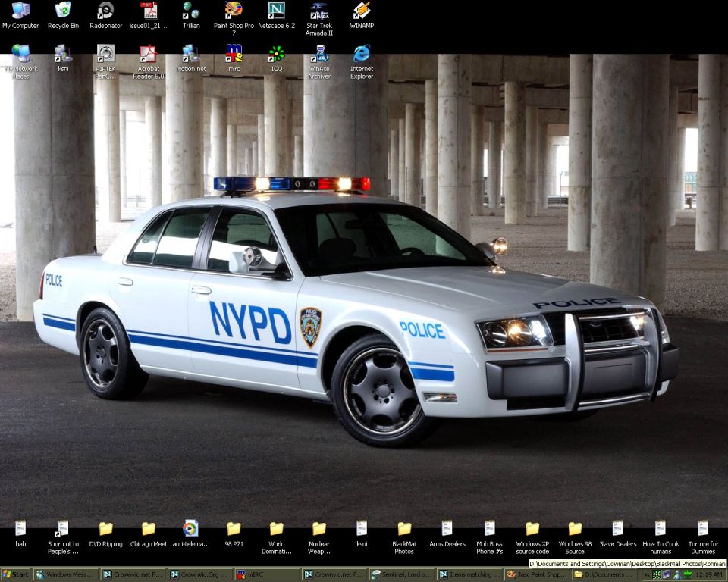Launch the ICQ flower icon
The width and height of the screenshot is (728, 582).
[x=276, y=58]
